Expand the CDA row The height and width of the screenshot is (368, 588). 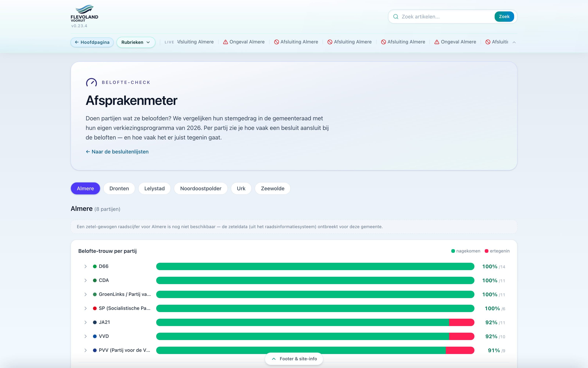coord(85,280)
